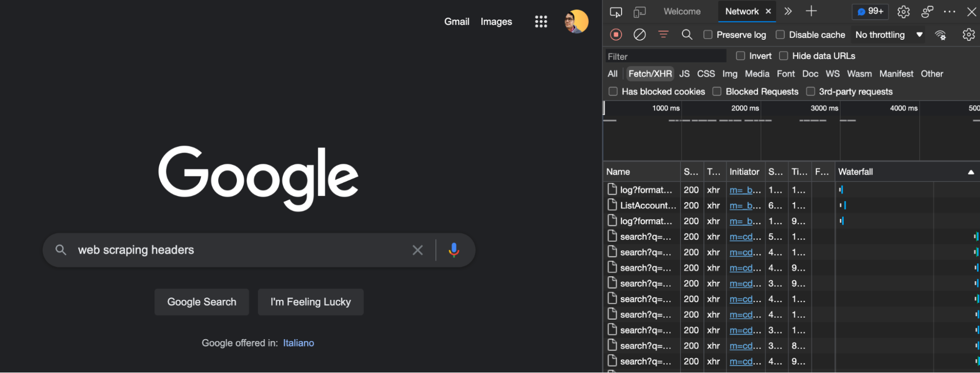980x373 pixels.
Task: Open the Images link
Action: click(x=496, y=22)
